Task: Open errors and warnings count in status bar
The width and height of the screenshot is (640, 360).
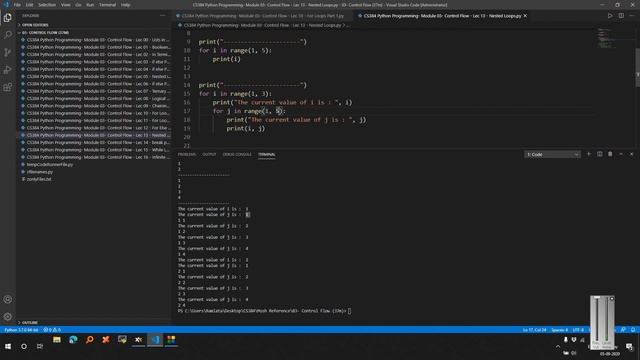Action: tap(52, 330)
